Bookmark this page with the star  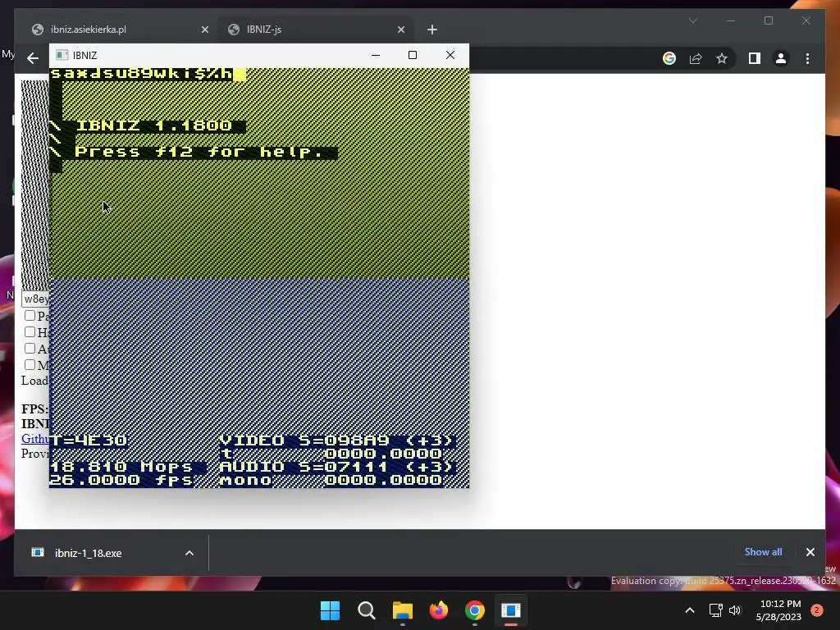(x=722, y=58)
